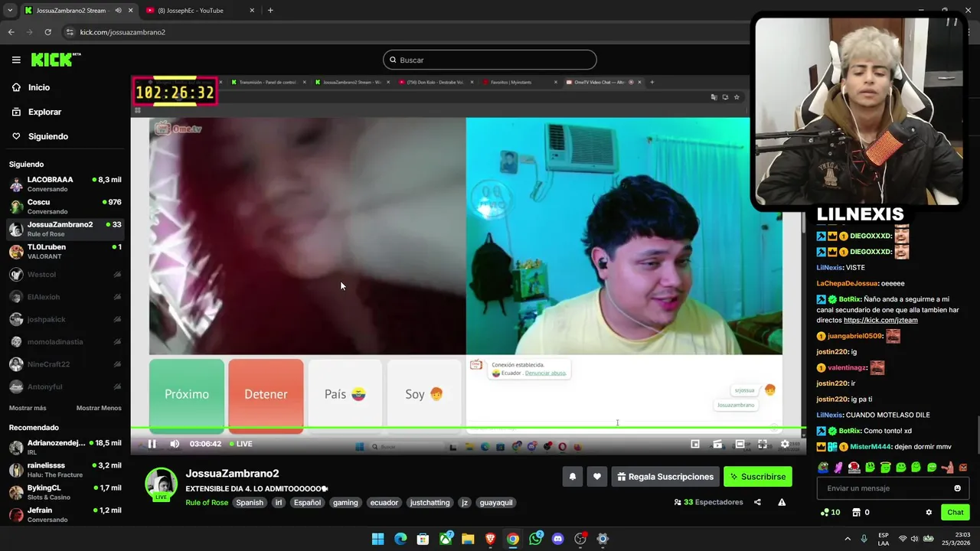Toggle picture-in-picture mode in player
980x551 pixels.
[x=695, y=444]
